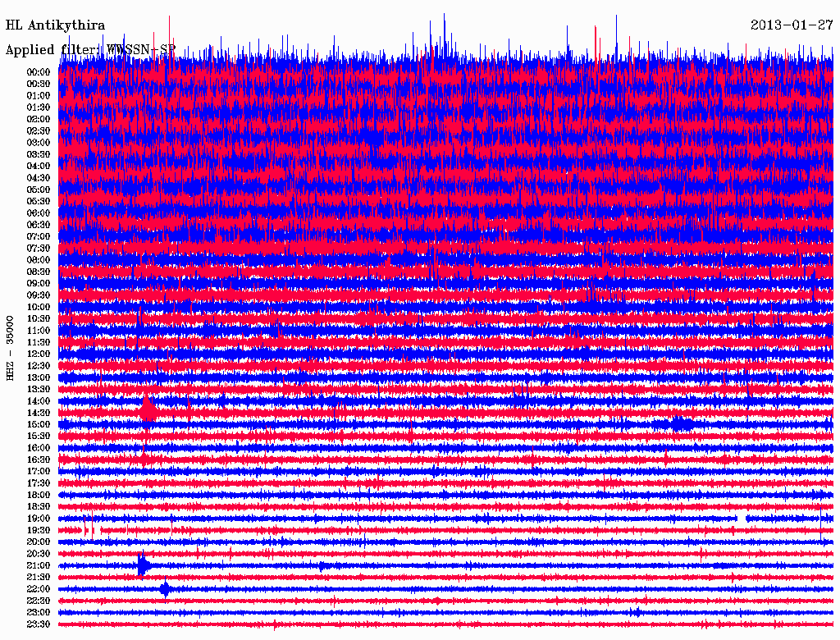The width and height of the screenshot is (840, 640).
Task: Click the 22:00 time label
Action: pos(39,589)
